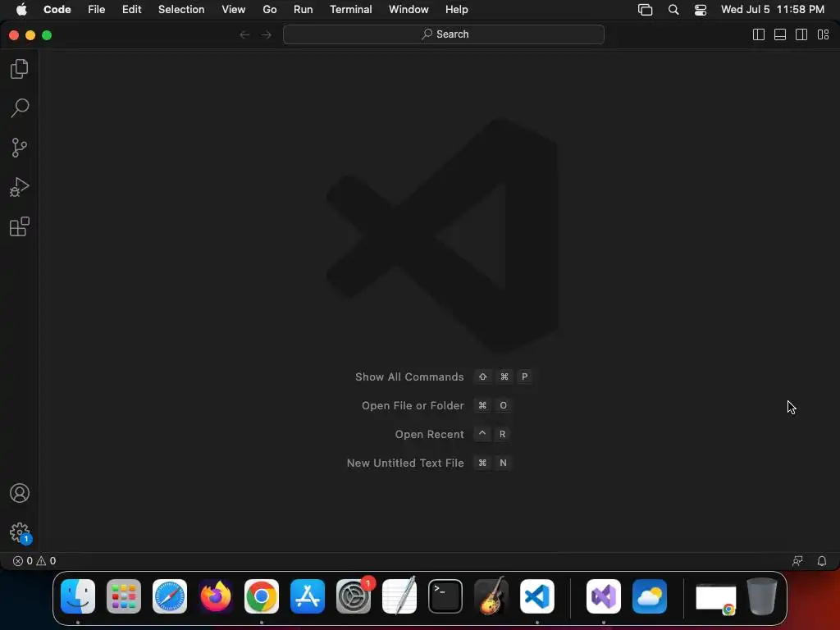Click the Search command center field
The image size is (840, 630).
click(444, 34)
